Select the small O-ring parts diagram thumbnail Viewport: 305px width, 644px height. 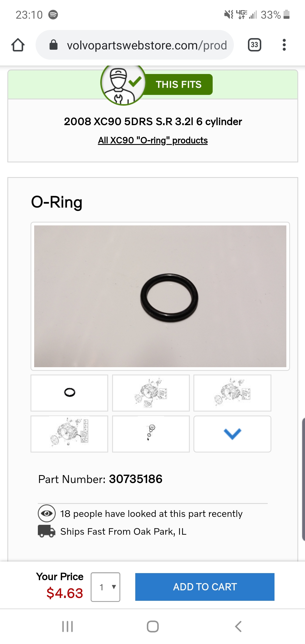[151, 434]
